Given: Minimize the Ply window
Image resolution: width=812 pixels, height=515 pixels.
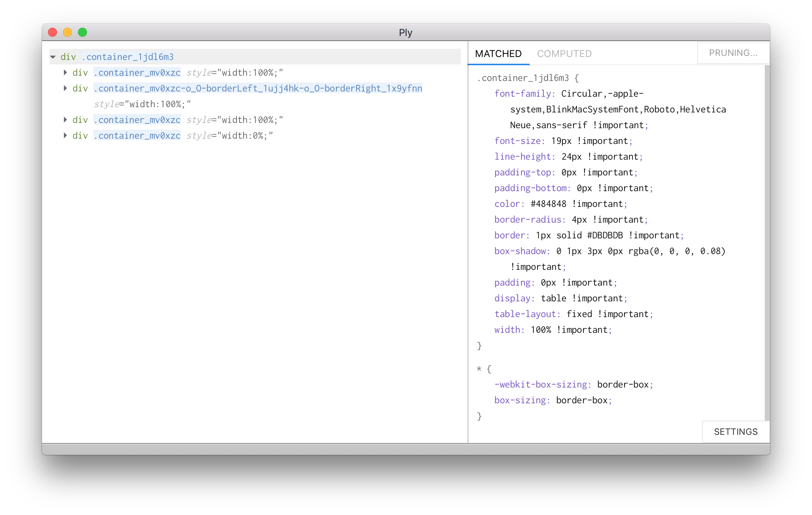Looking at the screenshot, I should point(67,33).
